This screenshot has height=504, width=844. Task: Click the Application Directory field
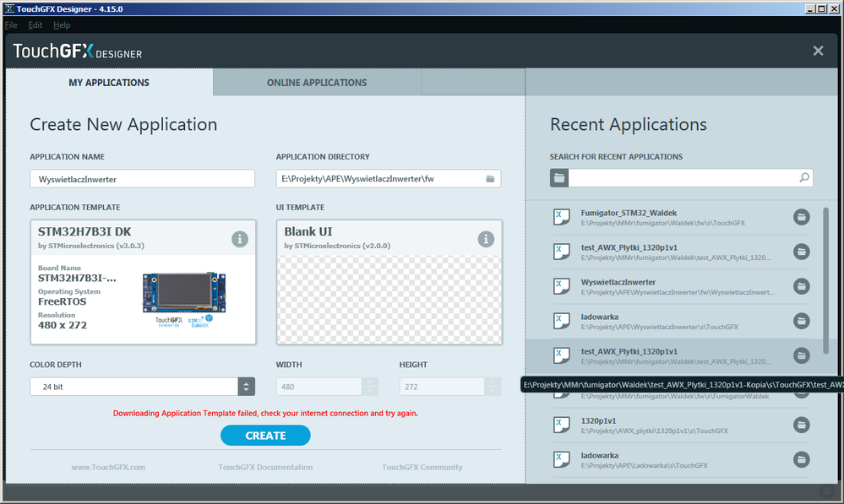389,179
